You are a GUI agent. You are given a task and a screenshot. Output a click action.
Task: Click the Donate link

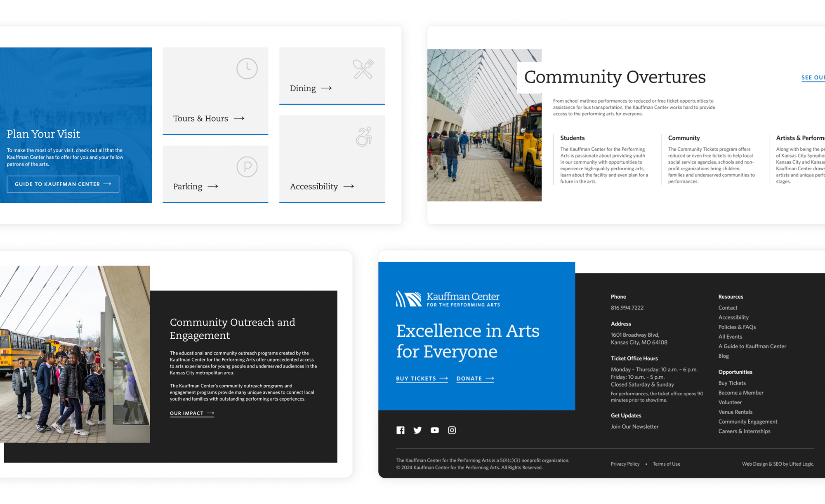click(x=475, y=378)
